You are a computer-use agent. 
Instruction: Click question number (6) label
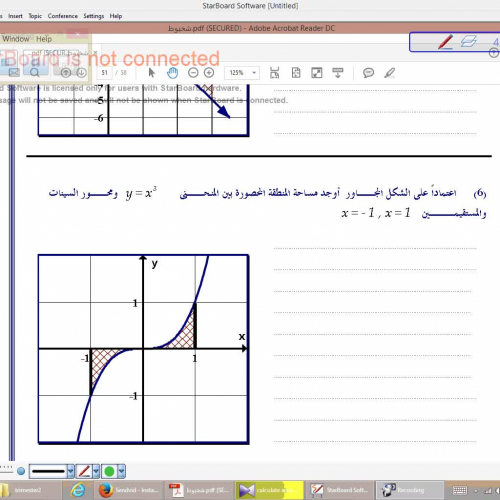coord(480,193)
